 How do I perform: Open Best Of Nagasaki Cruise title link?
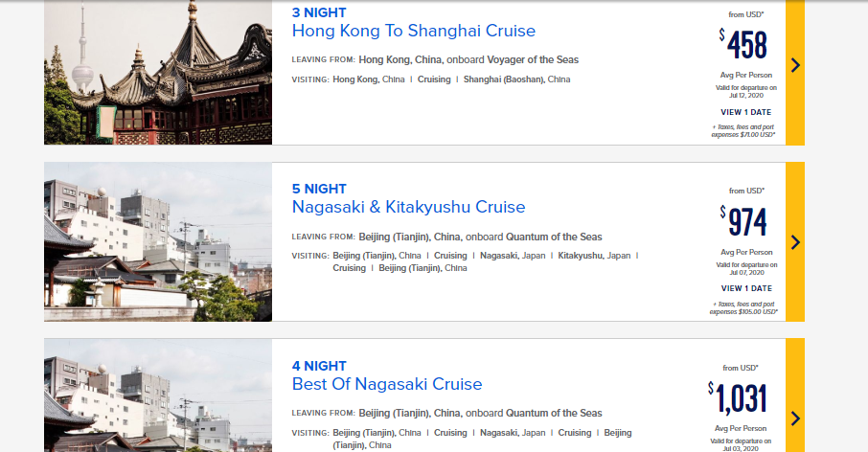386,384
